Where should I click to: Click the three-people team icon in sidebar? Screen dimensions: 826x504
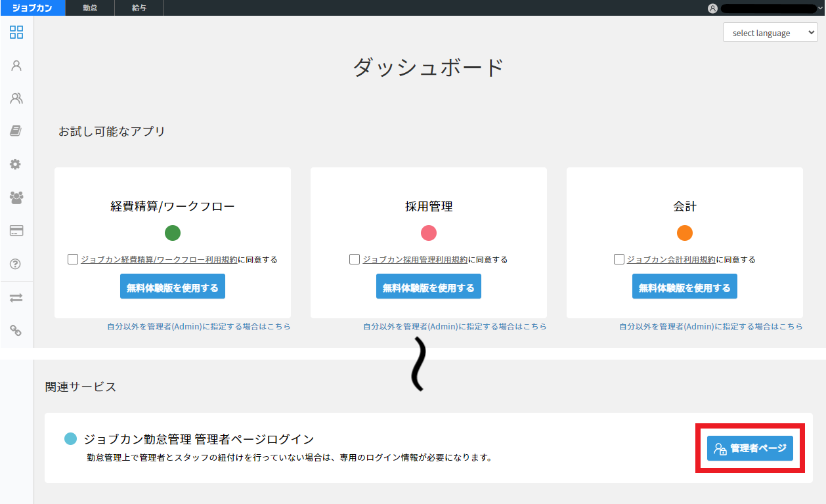click(16, 197)
